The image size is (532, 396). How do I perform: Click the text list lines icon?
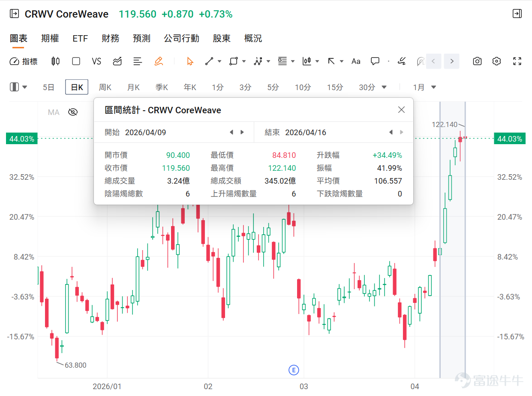[x=138, y=61]
